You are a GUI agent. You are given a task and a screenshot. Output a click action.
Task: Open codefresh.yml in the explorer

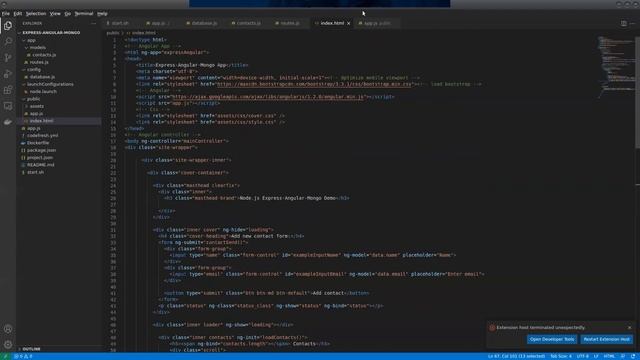(x=42, y=136)
